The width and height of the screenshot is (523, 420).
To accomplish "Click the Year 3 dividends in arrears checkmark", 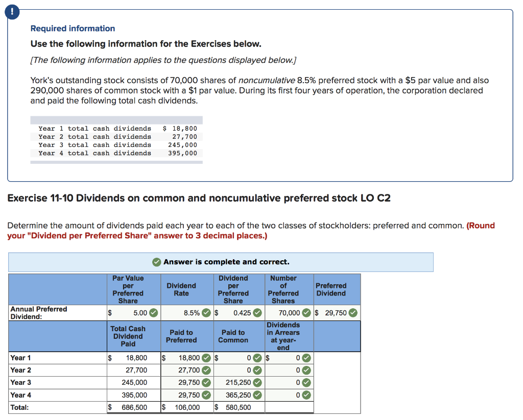I will pos(306,383).
